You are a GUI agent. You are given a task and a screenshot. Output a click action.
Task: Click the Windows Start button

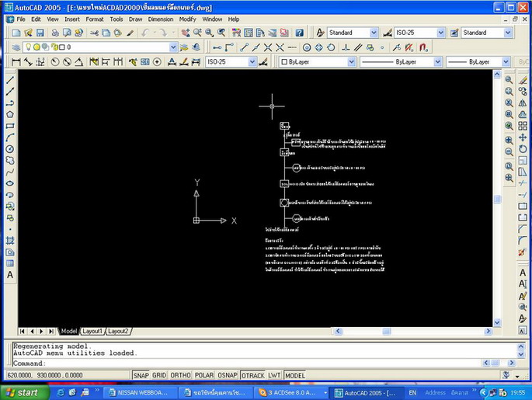click(x=22, y=392)
